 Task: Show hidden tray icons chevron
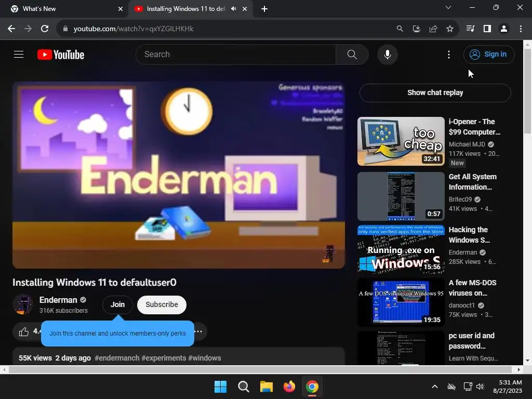tap(435, 387)
